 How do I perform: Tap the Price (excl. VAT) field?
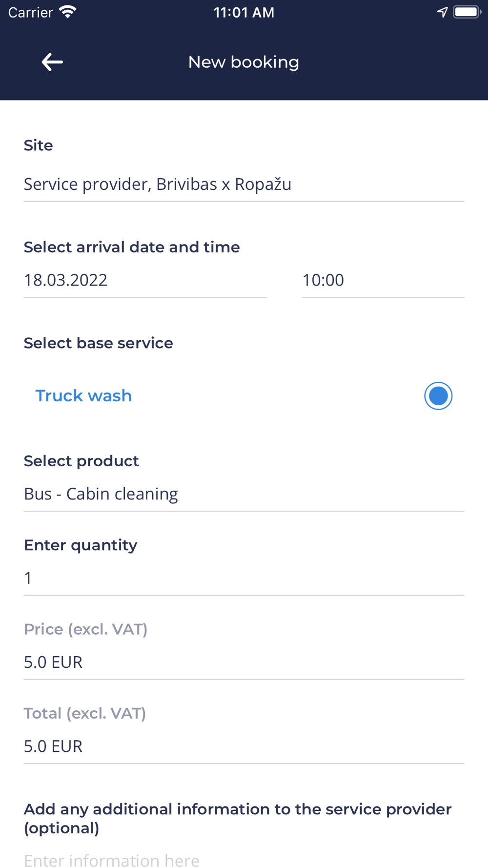244,662
